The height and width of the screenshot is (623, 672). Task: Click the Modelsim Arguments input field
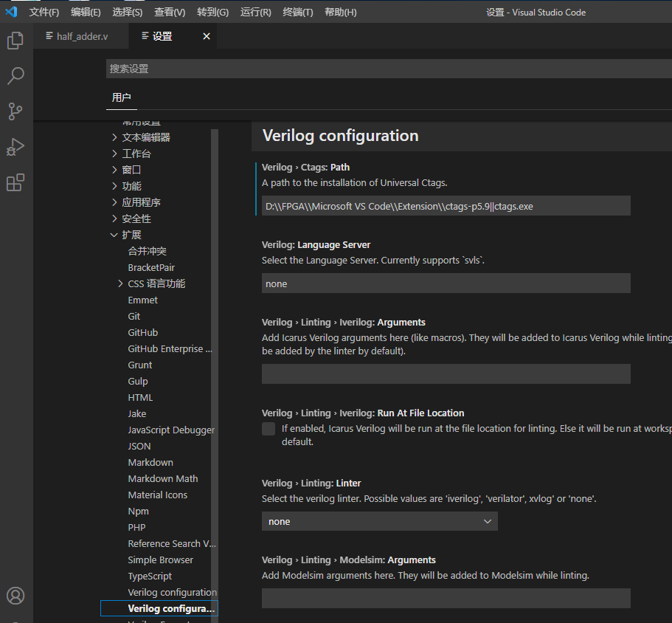(446, 598)
